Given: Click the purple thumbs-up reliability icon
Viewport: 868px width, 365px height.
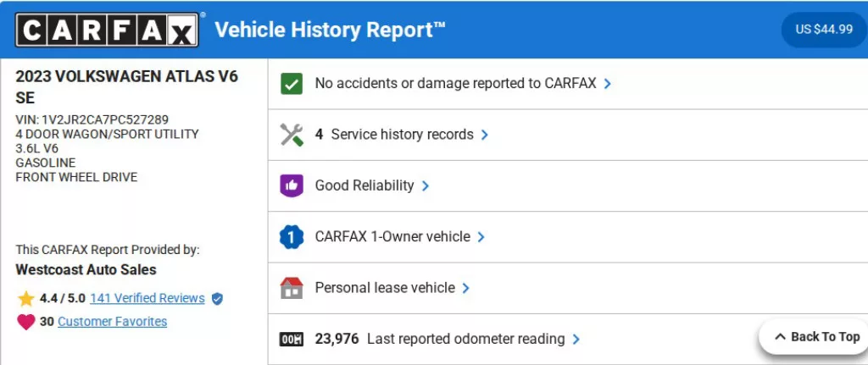Looking at the screenshot, I should point(292,185).
